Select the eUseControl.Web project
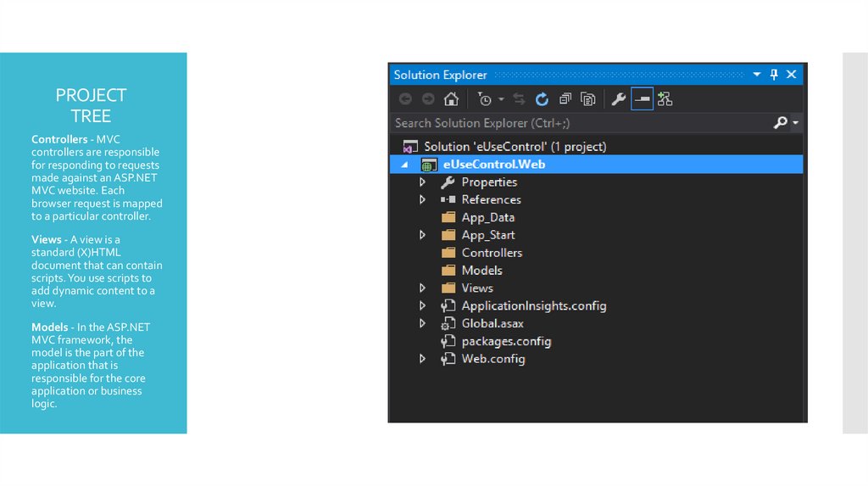The image size is (868, 487). (x=494, y=165)
